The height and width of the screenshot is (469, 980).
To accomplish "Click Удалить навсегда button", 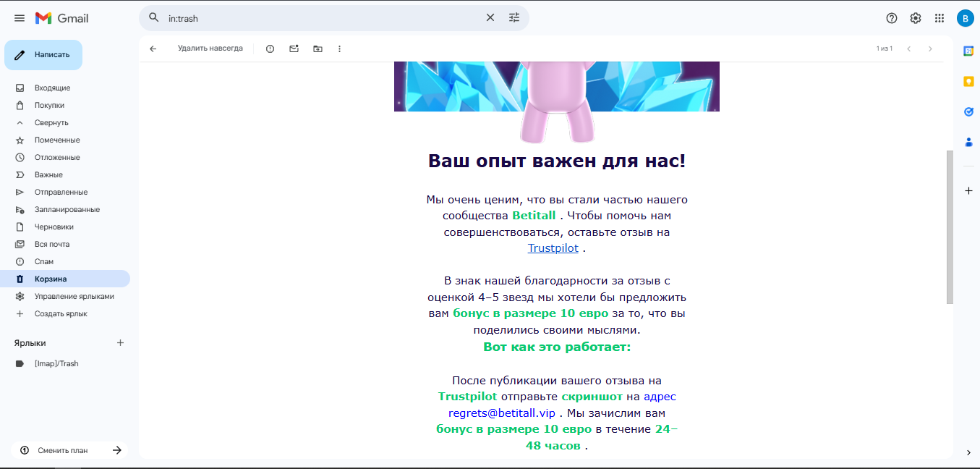I will (x=210, y=48).
